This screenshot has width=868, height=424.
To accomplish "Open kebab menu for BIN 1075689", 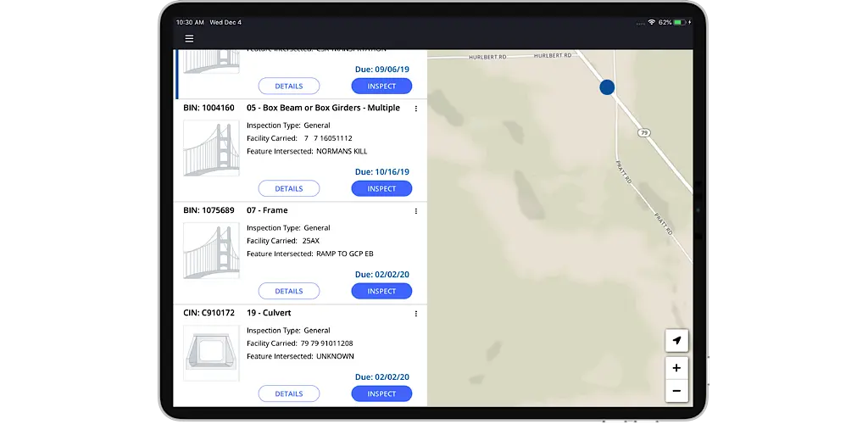I will pos(415,211).
